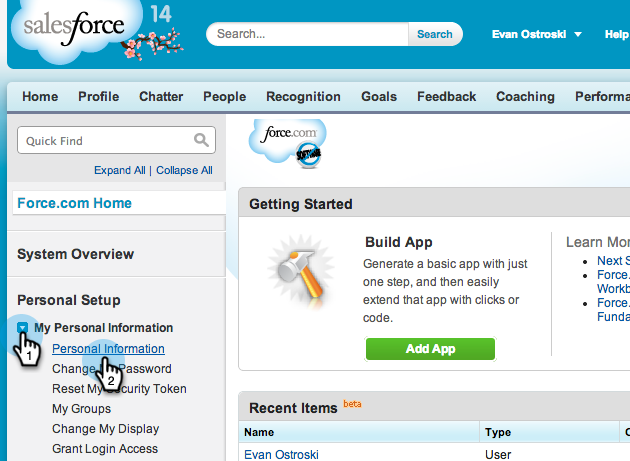The height and width of the screenshot is (461, 630).
Task: Open the Personal Information link
Action: (x=108, y=349)
